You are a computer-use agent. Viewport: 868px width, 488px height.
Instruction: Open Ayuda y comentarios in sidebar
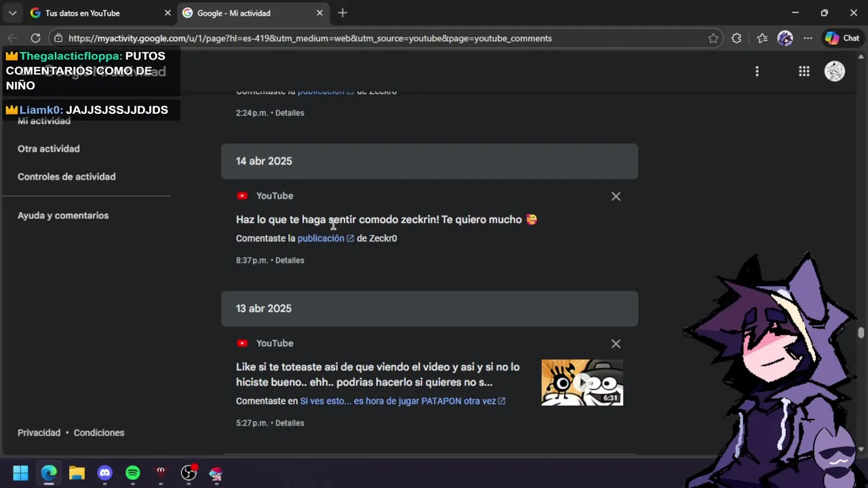pos(63,216)
